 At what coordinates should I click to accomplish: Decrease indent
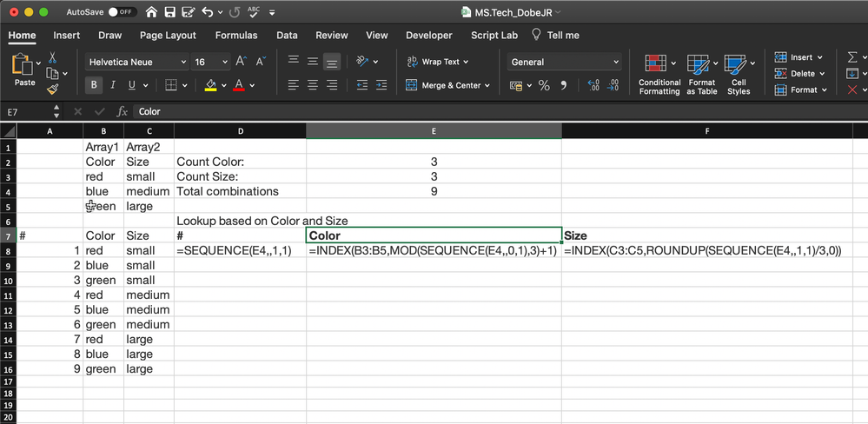(x=362, y=85)
